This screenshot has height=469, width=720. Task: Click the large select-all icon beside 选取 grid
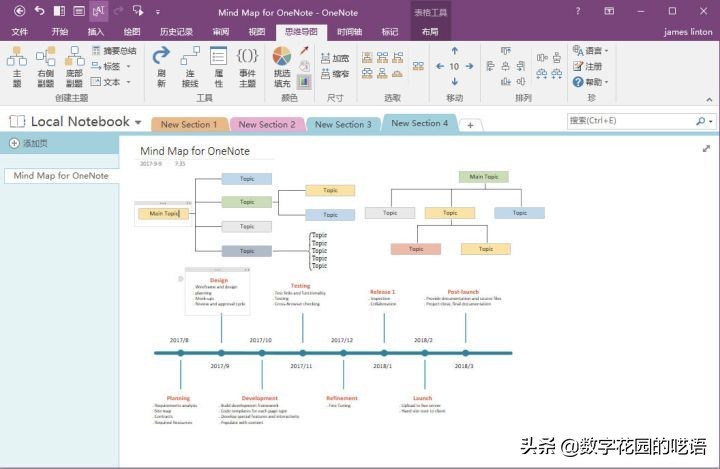[x=418, y=66]
